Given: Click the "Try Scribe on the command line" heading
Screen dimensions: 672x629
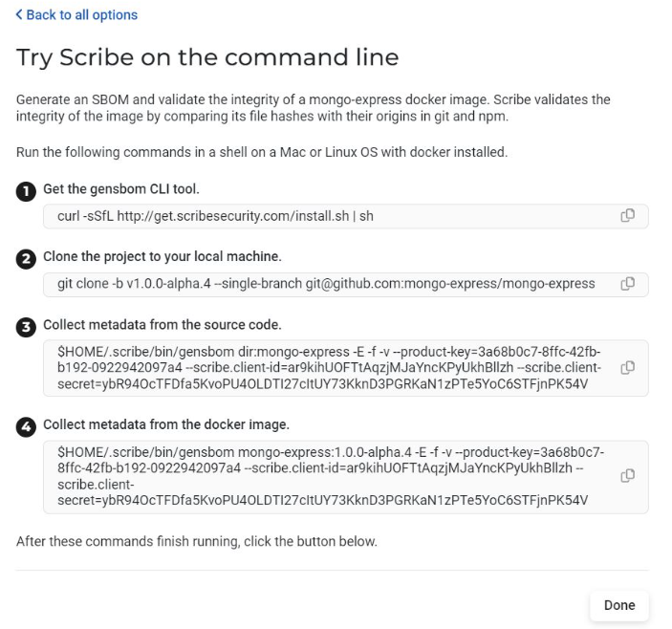Looking at the screenshot, I should point(207,57).
